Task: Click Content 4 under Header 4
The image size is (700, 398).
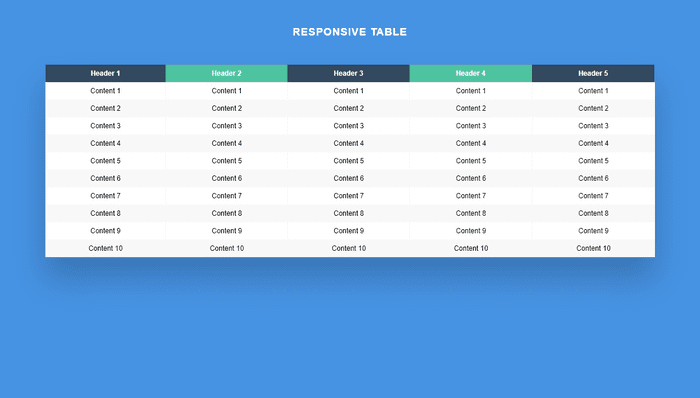Action: [471, 143]
